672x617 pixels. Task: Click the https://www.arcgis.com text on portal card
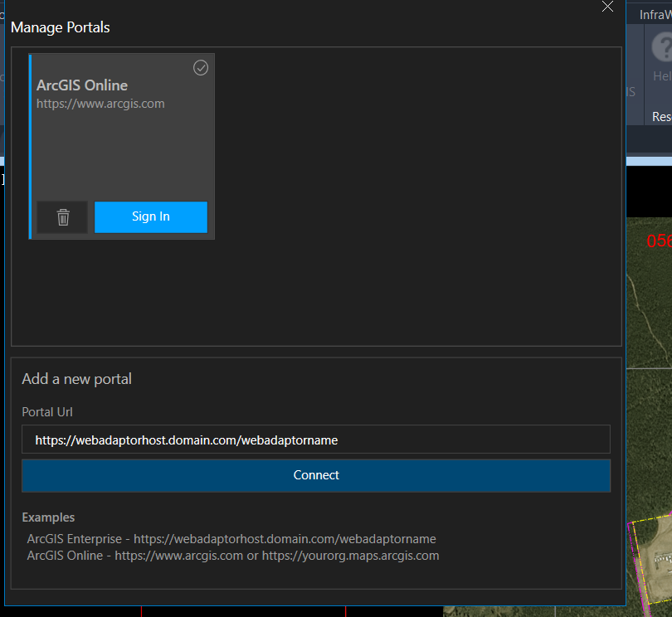(100, 103)
